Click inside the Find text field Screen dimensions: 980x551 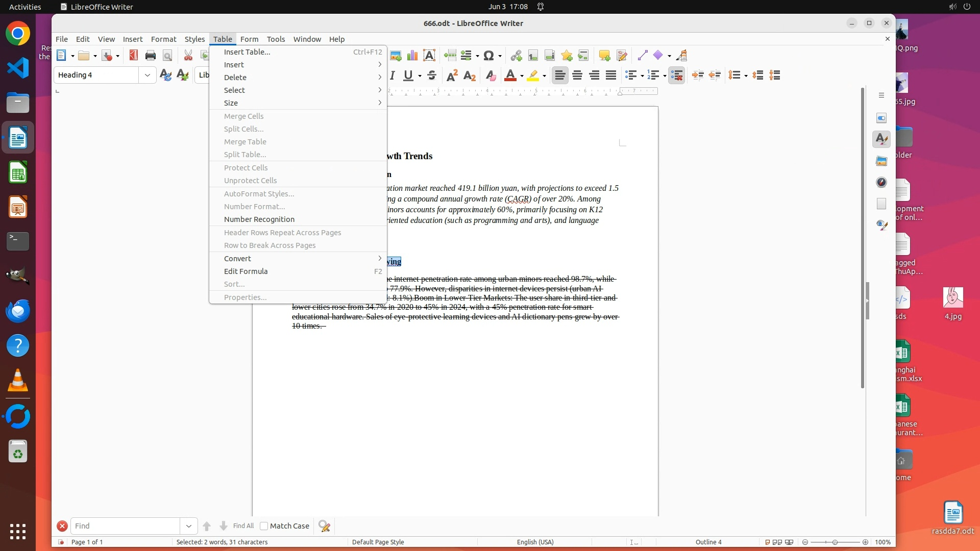pos(125,526)
